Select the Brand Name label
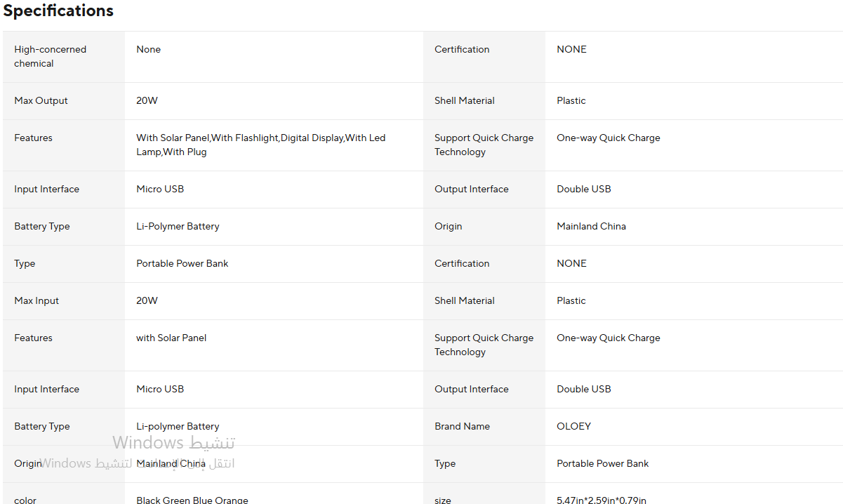Viewport: 843px width, 504px height. (462, 426)
